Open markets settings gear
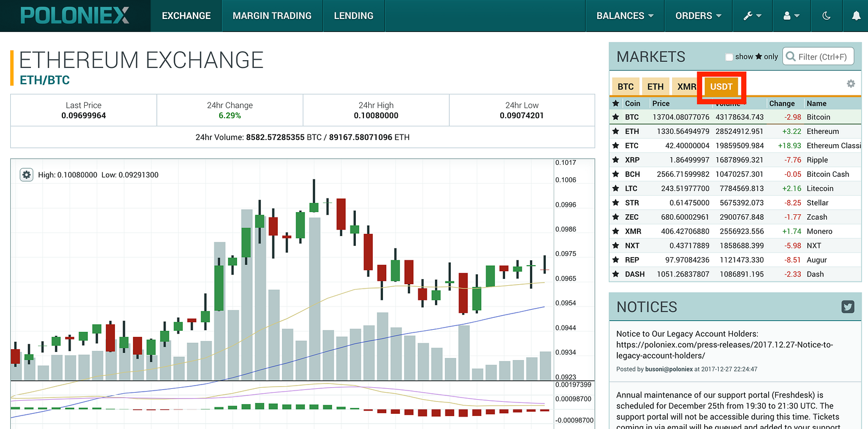Viewport: 868px width, 429px height. click(851, 84)
